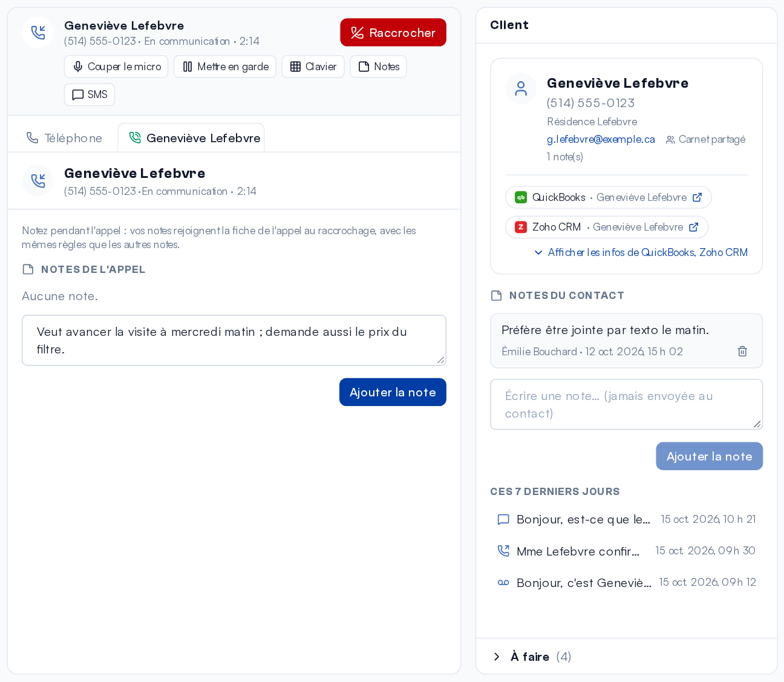Click the Carnet partagé people icon
The height and width of the screenshot is (682, 784).
670,140
